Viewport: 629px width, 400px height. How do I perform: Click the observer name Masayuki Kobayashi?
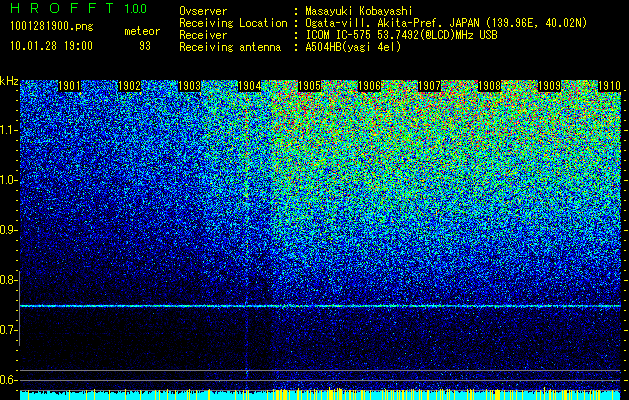[359, 11]
